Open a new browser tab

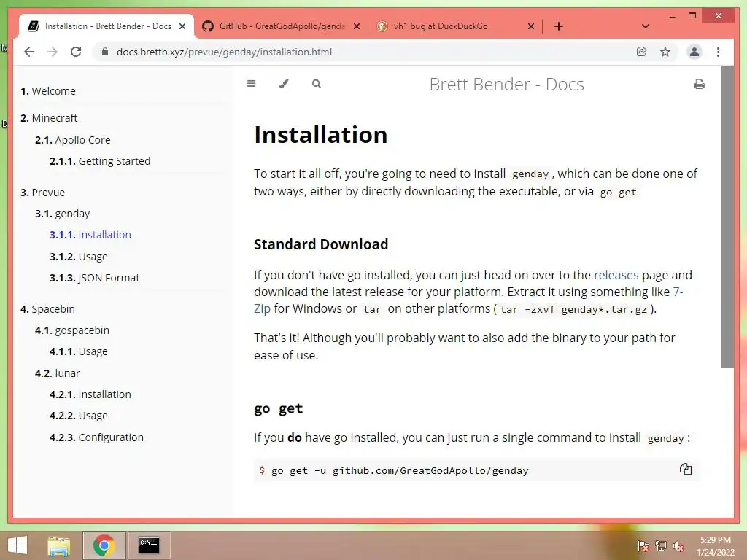pos(559,26)
